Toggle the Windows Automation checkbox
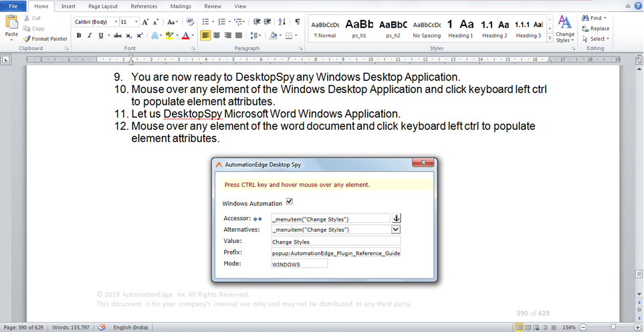The image size is (644, 332). tap(290, 201)
